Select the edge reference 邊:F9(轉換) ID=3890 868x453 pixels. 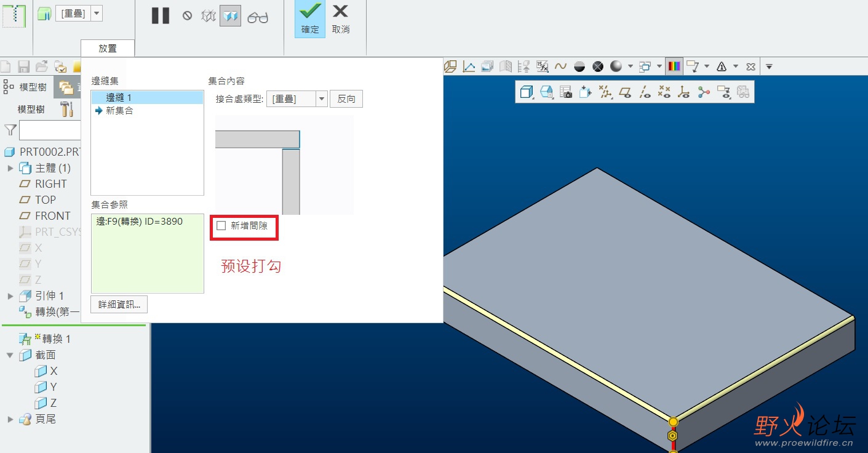(x=140, y=222)
